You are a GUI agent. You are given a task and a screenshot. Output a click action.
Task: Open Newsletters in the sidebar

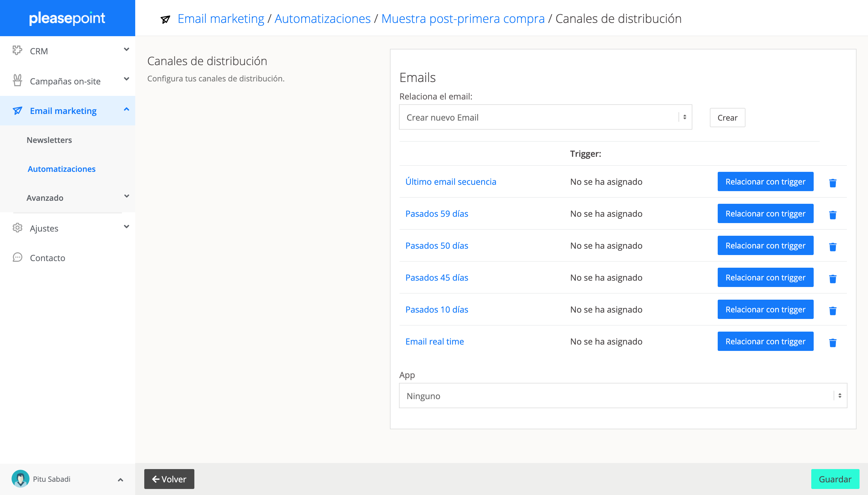49,140
